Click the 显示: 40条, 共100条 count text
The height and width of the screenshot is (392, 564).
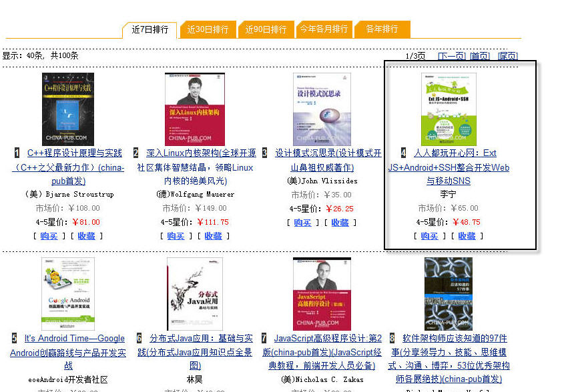coord(40,56)
